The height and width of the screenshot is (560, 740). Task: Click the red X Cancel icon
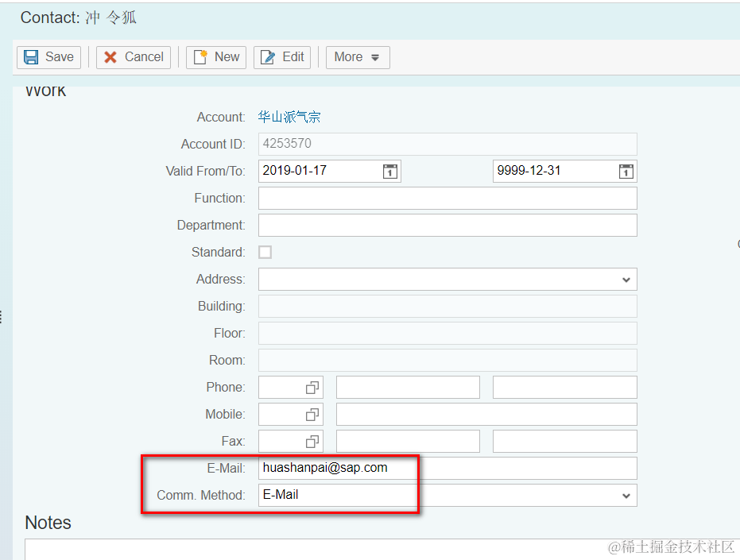tap(110, 57)
